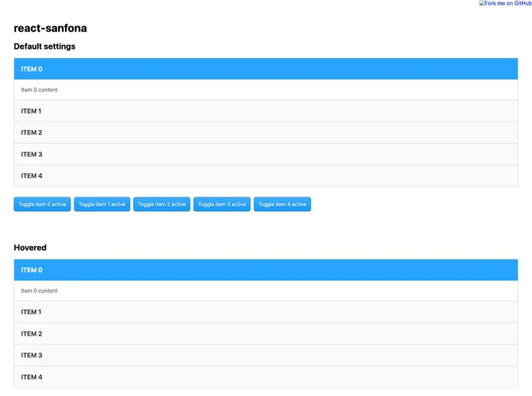Expand ITEM 3 in Hovered accordion
This screenshot has height=396, width=532.
tap(266, 355)
